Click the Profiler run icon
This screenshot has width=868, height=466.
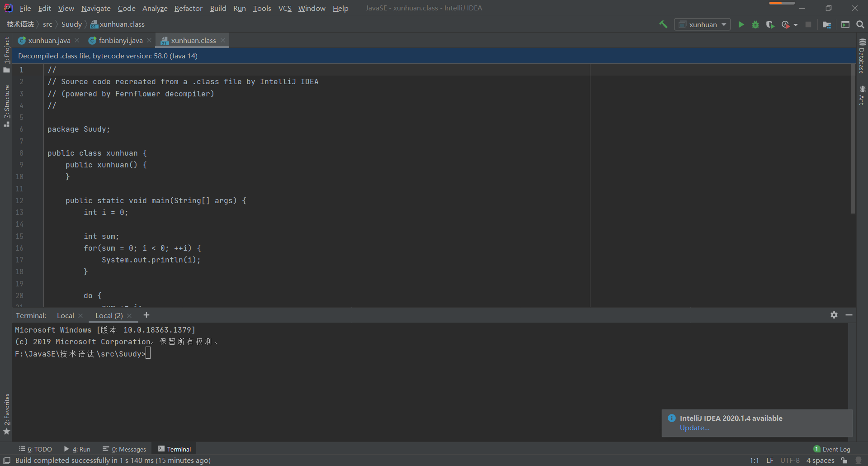[x=786, y=24]
